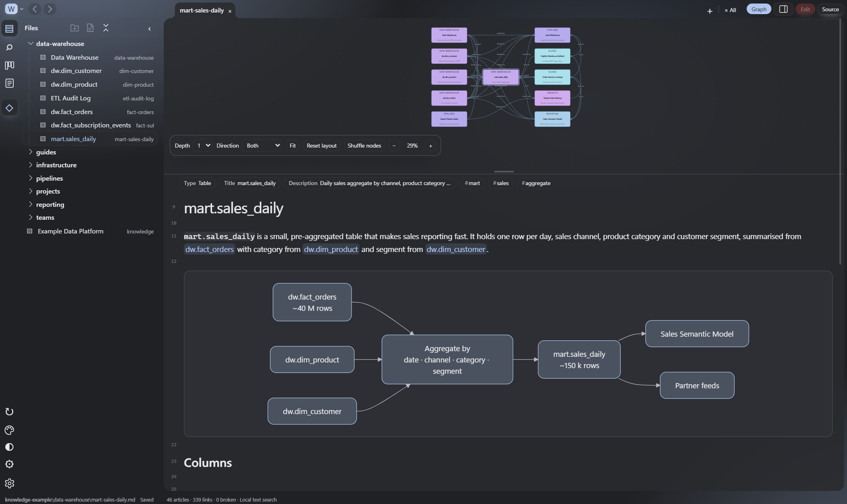Open the settings gear icon
Screen dimensions: 847x504
click(9, 483)
